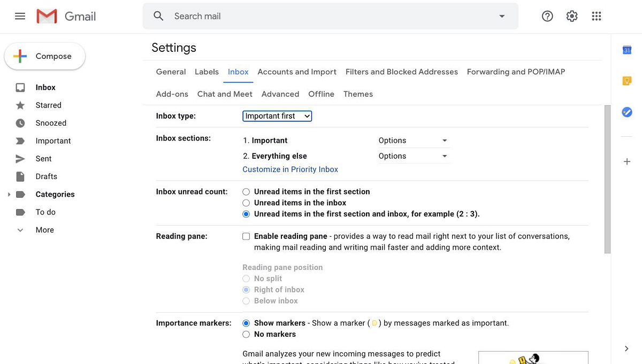Open advanced search options arrow
The width and height of the screenshot is (642, 364).
coord(501,16)
